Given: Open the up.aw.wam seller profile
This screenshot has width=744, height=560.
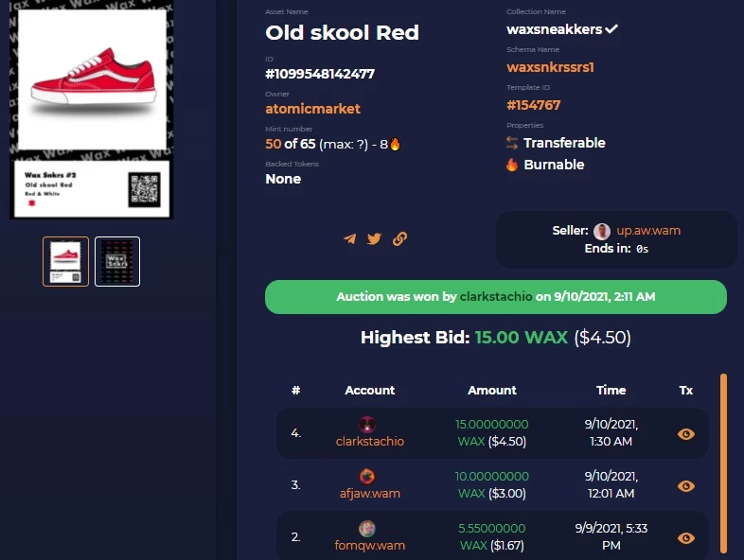Looking at the screenshot, I should (648, 231).
